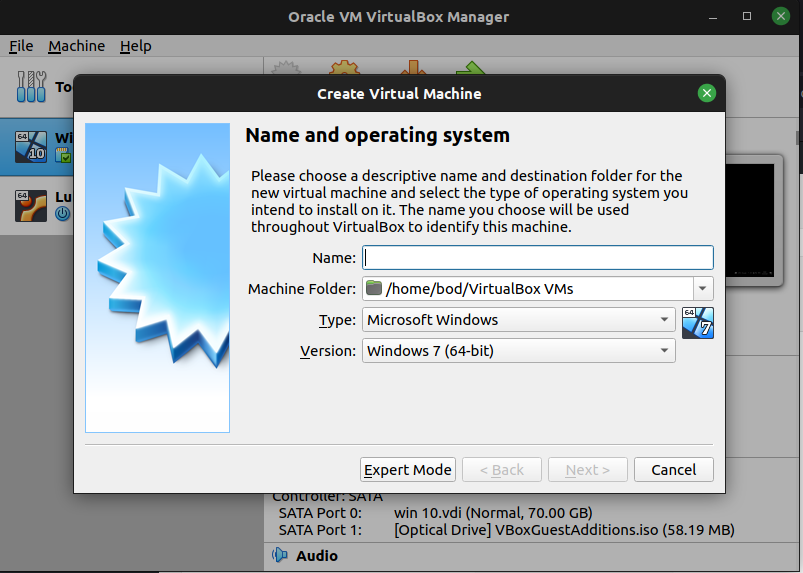Click the Audio section header
This screenshot has height=573, width=803.
(316, 556)
